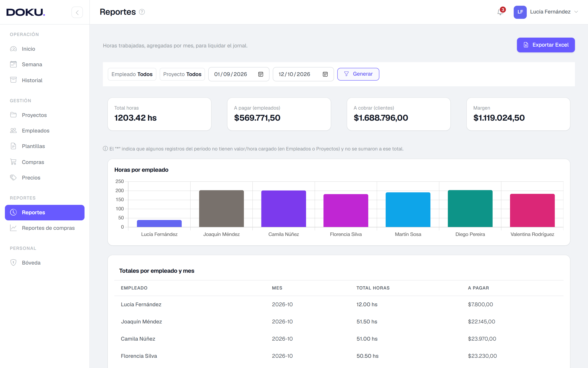Click the TOTAL HORAS column header
The image size is (588, 368).
pyautogui.click(x=373, y=288)
